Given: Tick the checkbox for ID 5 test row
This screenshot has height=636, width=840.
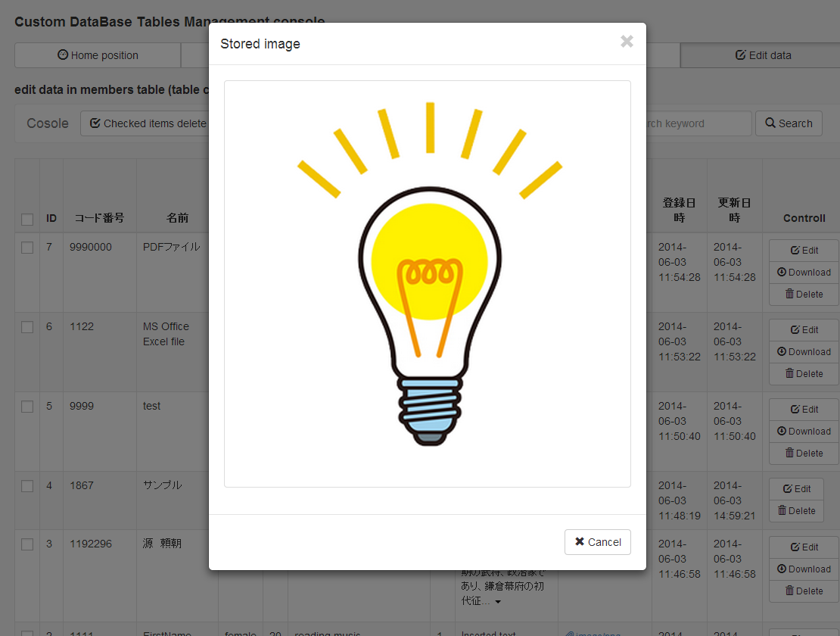Looking at the screenshot, I should point(27,407).
